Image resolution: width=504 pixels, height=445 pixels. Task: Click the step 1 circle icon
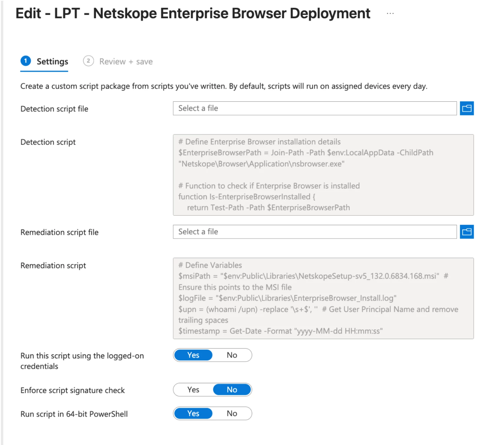click(x=26, y=61)
